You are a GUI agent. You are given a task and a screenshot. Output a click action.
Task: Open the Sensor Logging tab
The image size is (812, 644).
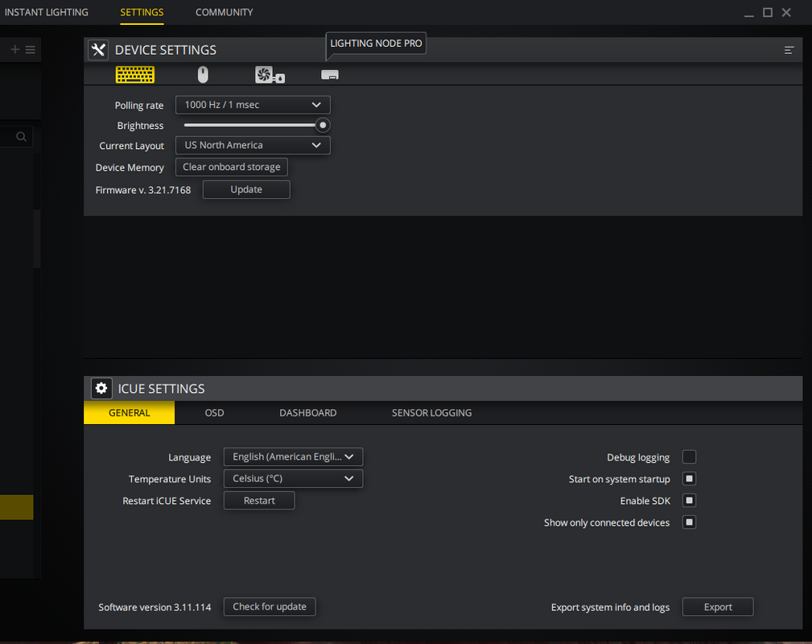[431, 413]
